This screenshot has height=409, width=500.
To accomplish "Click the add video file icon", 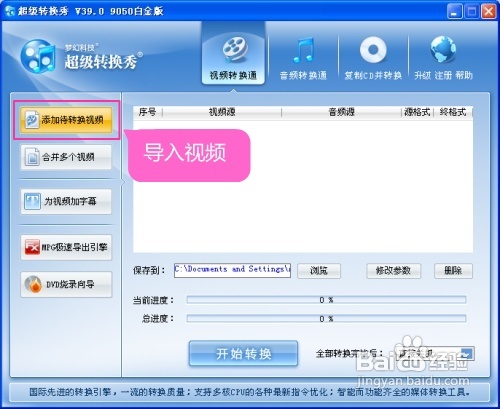I will (x=32, y=120).
